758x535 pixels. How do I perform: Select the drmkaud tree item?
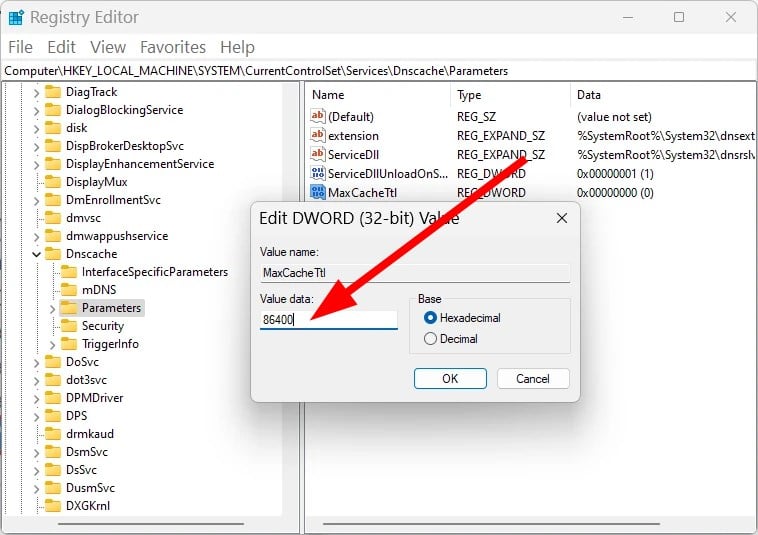pyautogui.click(x=90, y=434)
